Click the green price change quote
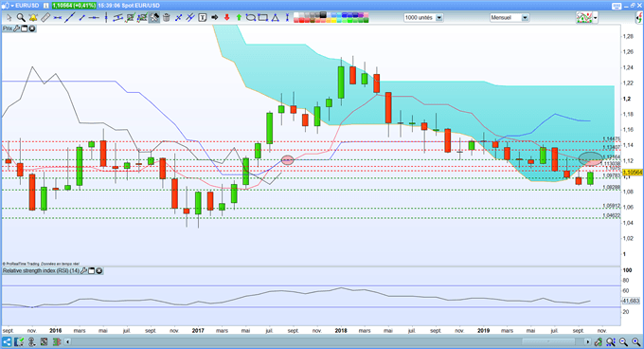The height and width of the screenshot is (349, 644). pos(74,6)
